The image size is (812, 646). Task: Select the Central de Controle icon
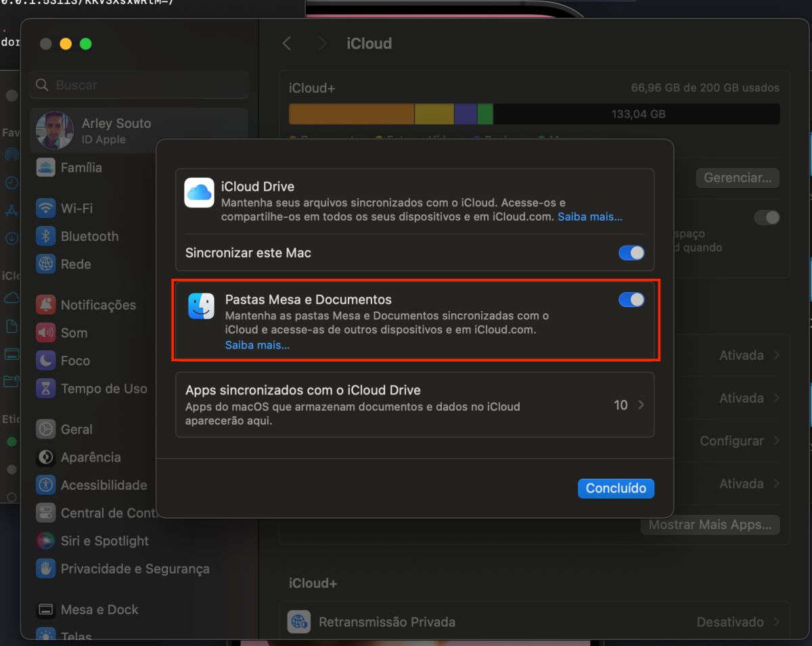[45, 513]
